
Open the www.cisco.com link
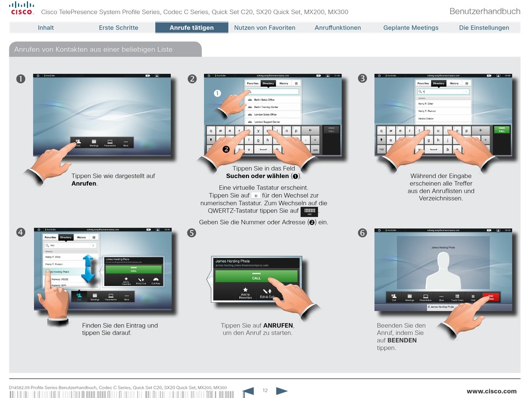[492, 391]
